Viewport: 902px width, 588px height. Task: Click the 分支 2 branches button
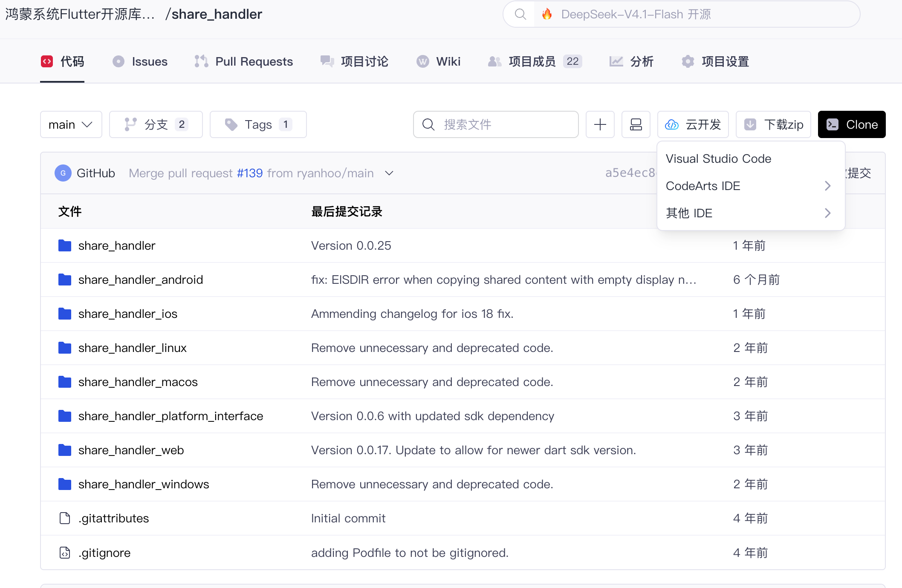tap(156, 124)
